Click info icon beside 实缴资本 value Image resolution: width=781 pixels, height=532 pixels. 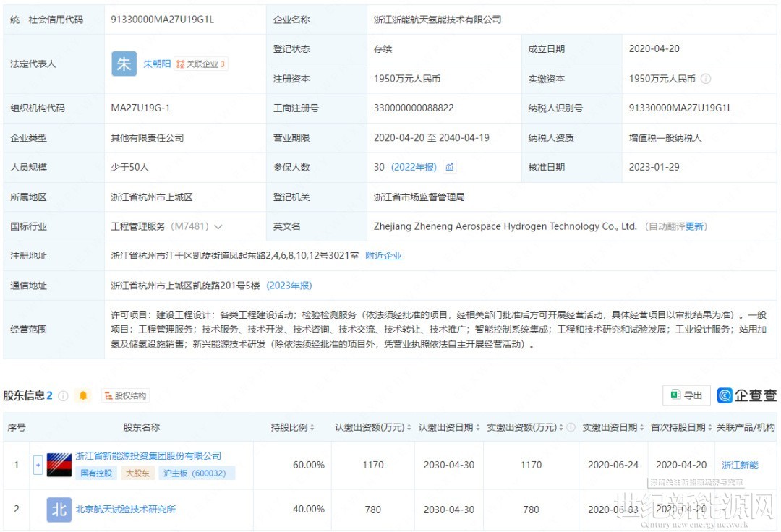(706, 79)
